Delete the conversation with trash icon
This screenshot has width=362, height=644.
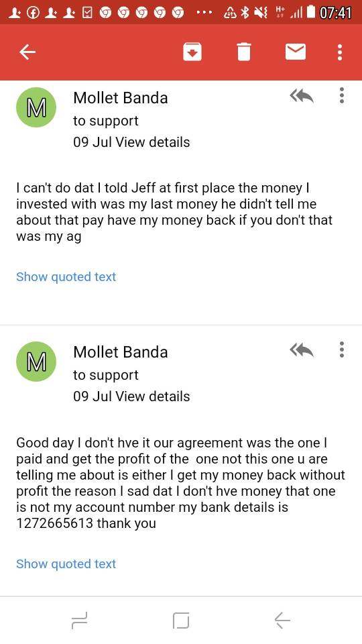tap(244, 52)
